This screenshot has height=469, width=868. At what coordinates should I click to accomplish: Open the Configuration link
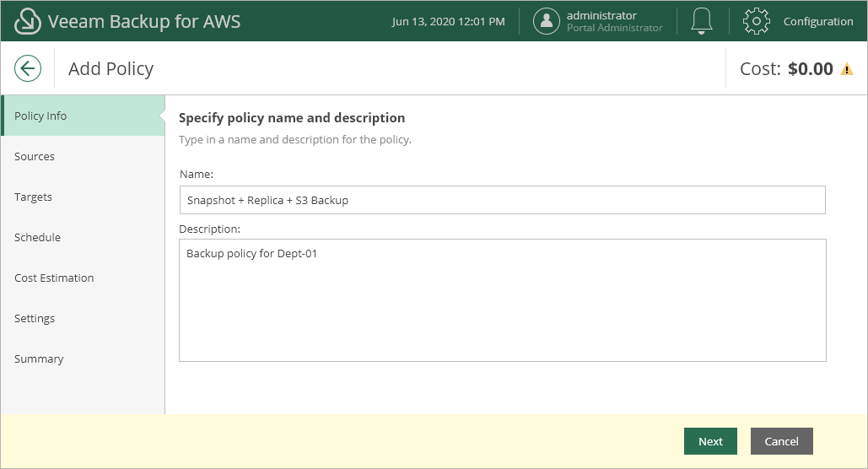(818, 22)
